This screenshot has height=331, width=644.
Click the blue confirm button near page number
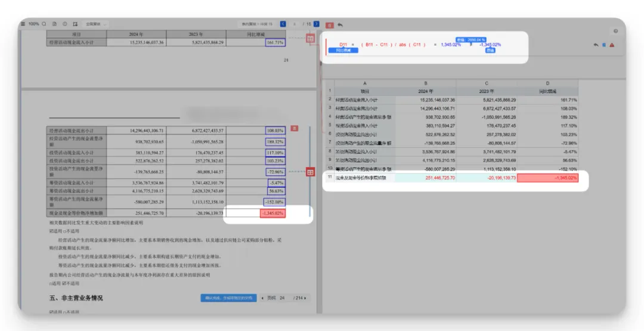228,298
